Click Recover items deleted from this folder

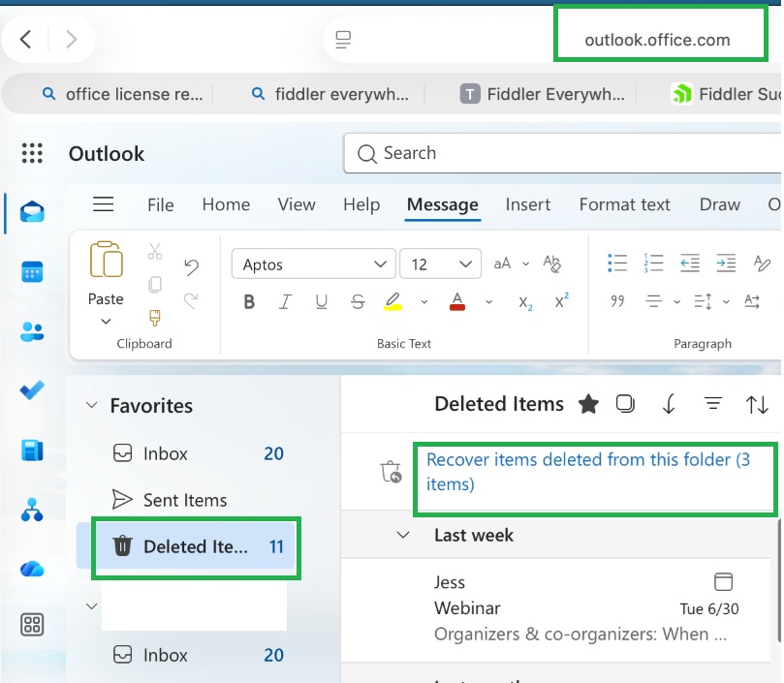click(588, 472)
